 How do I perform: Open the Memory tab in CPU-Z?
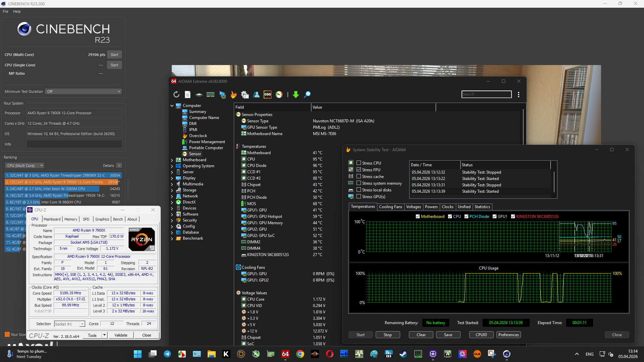click(70, 219)
